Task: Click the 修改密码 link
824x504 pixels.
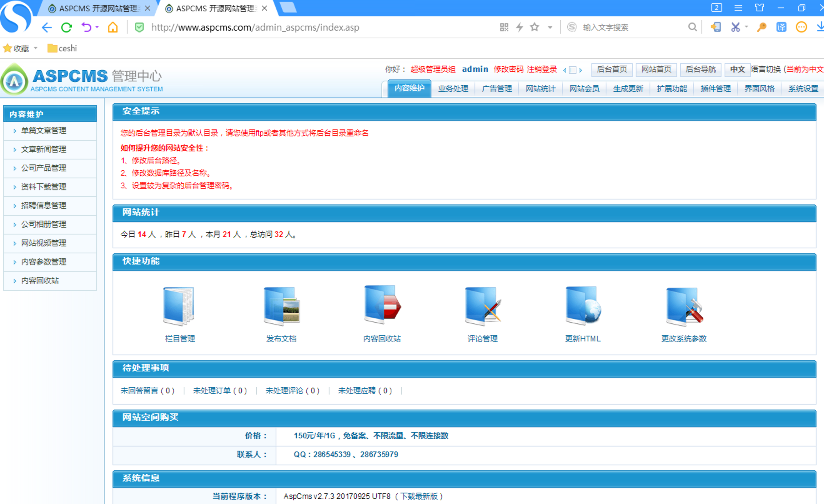Action: tap(509, 69)
